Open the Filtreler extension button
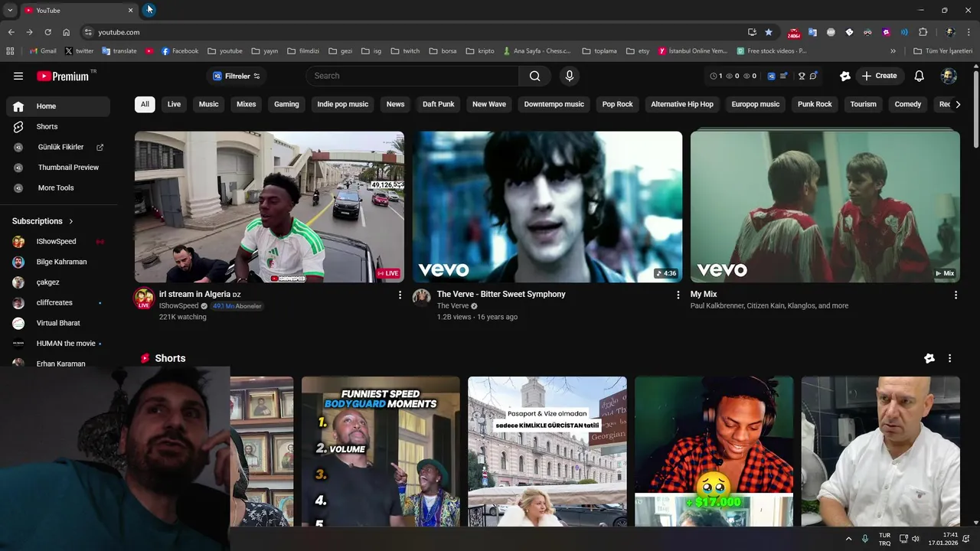This screenshot has height=551, width=980. pyautogui.click(x=237, y=76)
